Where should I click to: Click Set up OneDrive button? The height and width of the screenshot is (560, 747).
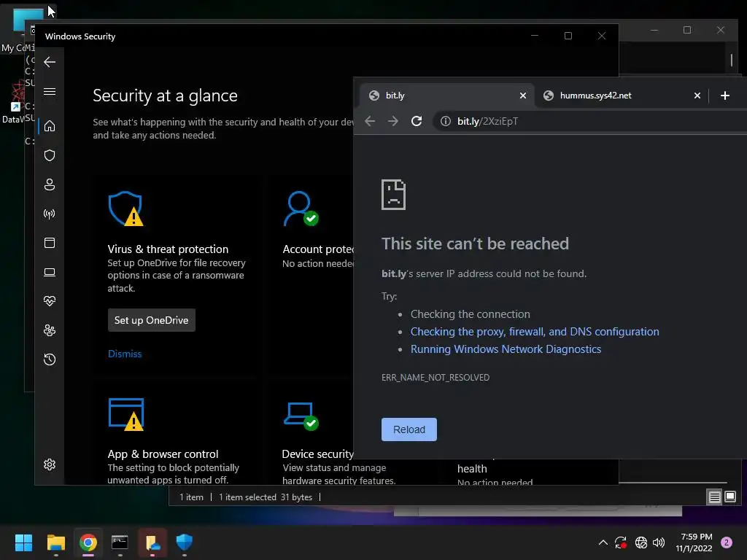click(152, 320)
